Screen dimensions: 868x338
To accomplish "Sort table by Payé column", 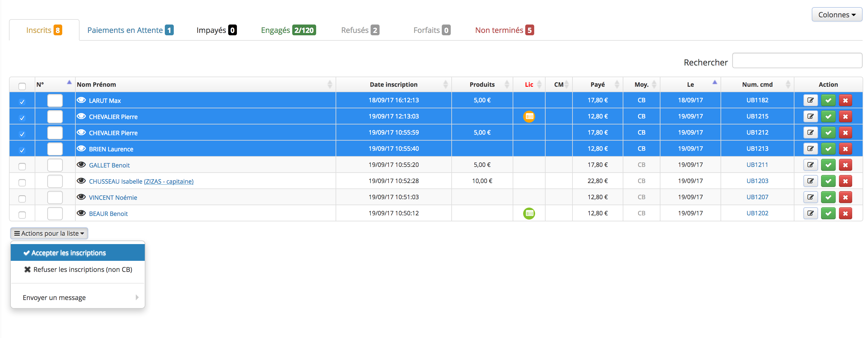I will (x=597, y=84).
